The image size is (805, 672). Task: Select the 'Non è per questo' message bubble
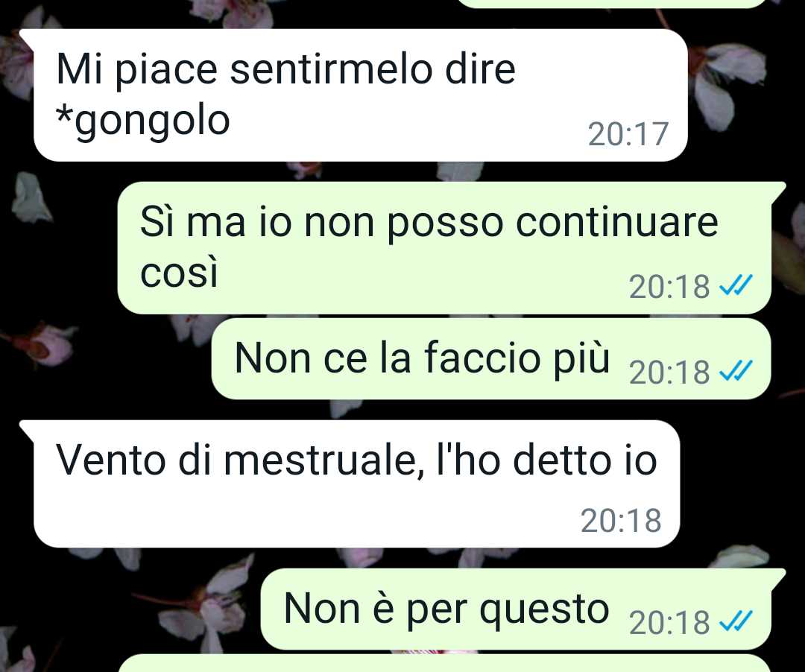(523, 609)
